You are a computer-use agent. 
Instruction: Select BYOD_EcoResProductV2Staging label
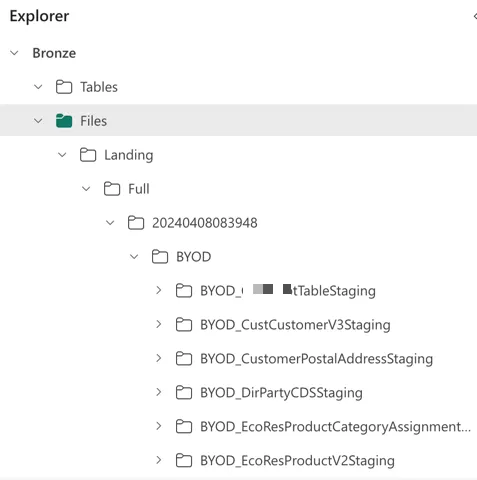(297, 461)
